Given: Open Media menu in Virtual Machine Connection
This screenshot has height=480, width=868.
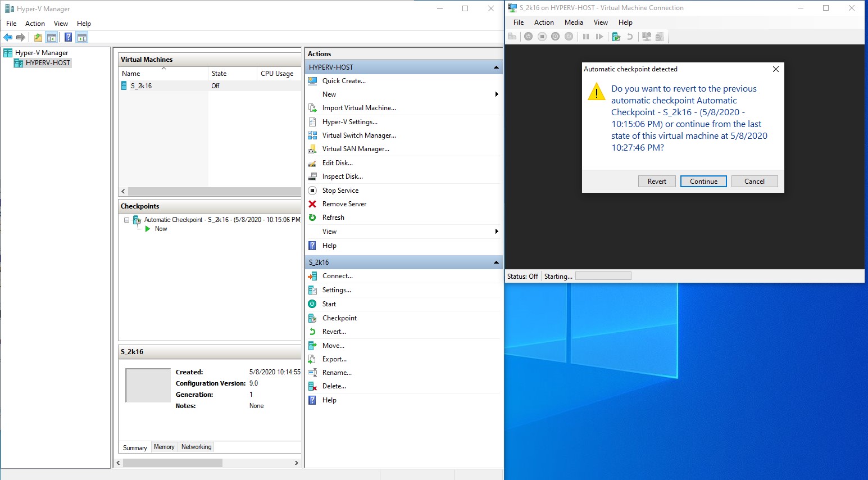Looking at the screenshot, I should point(574,22).
